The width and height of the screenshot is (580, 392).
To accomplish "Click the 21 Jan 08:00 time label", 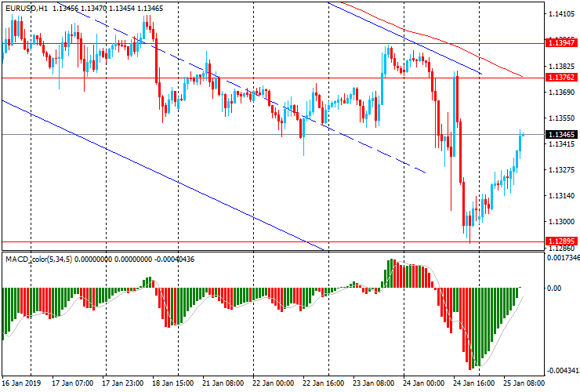I will 223,383.
